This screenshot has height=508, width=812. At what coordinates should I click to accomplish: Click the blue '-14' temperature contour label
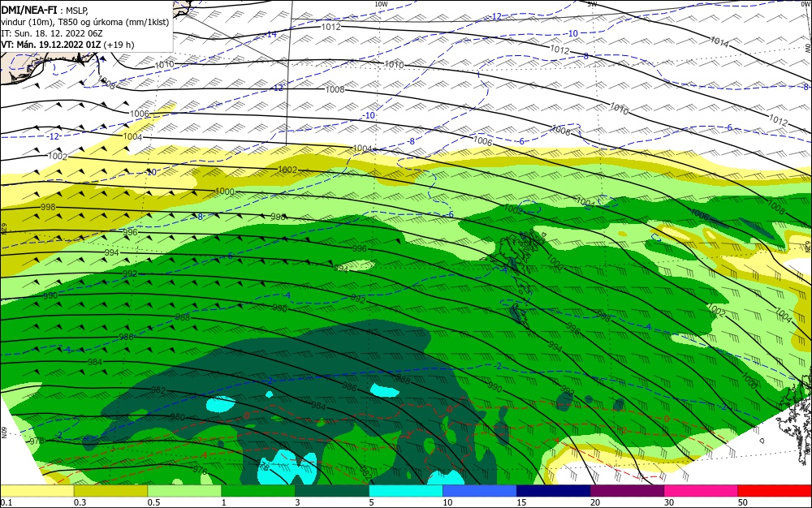point(270,34)
